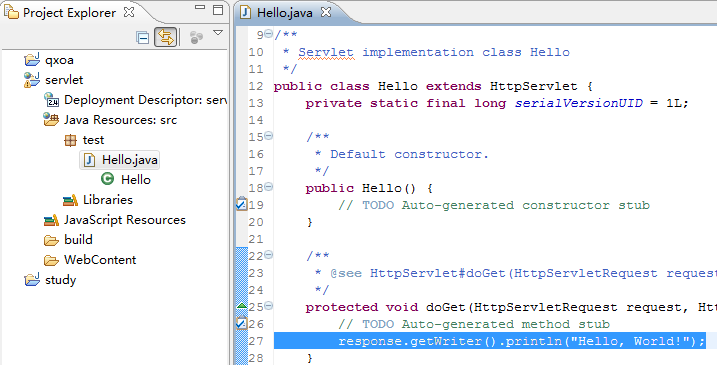Collapse the Javadoc comment at line 9
Viewport: 717px width, 366px height.
[268, 33]
